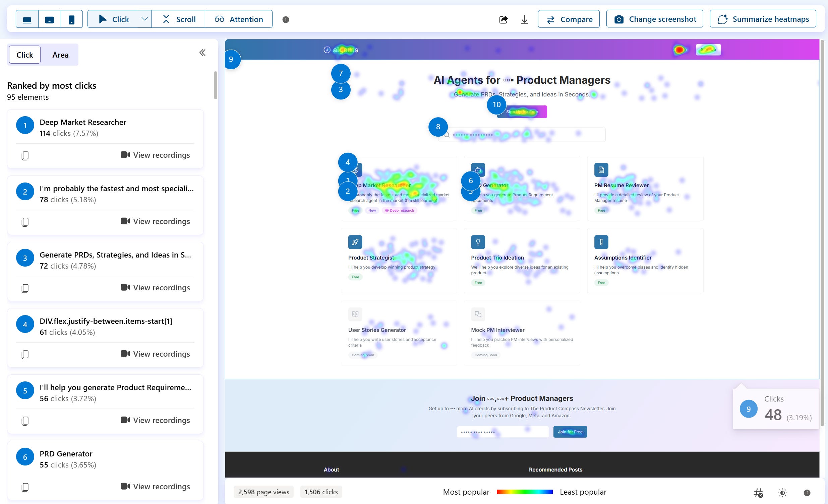Screen dimensions: 828x504
Task: Toggle the hide element numbers icon
Action: point(758,493)
